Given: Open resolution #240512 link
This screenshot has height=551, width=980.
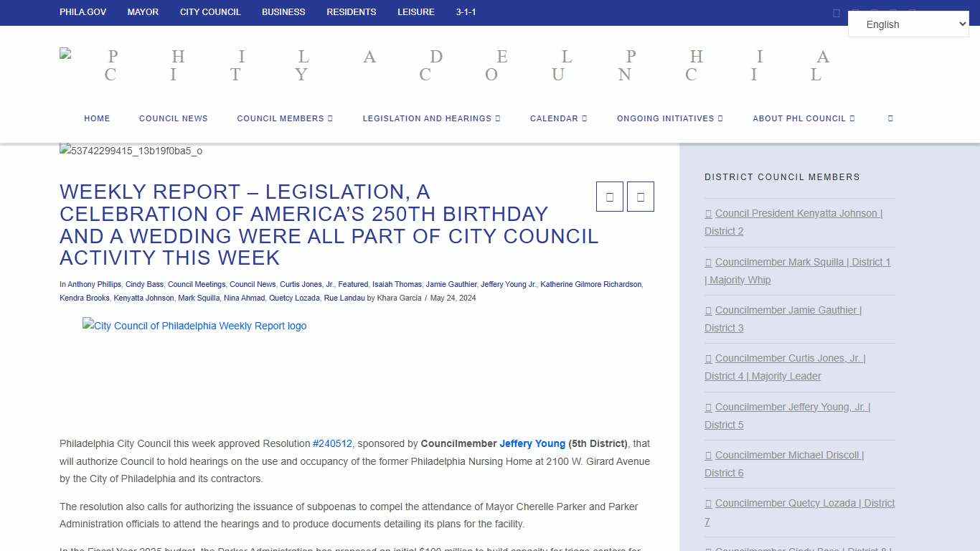Looking at the screenshot, I should click(333, 443).
